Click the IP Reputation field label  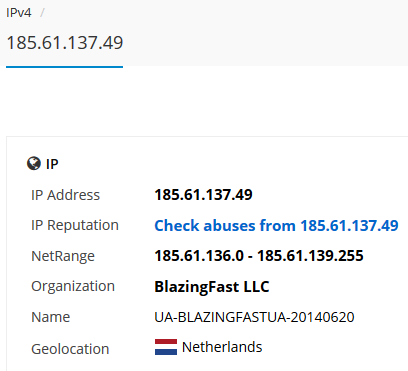click(75, 225)
